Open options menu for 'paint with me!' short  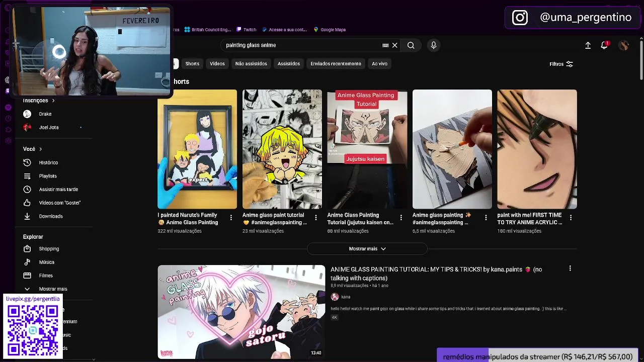point(571,218)
